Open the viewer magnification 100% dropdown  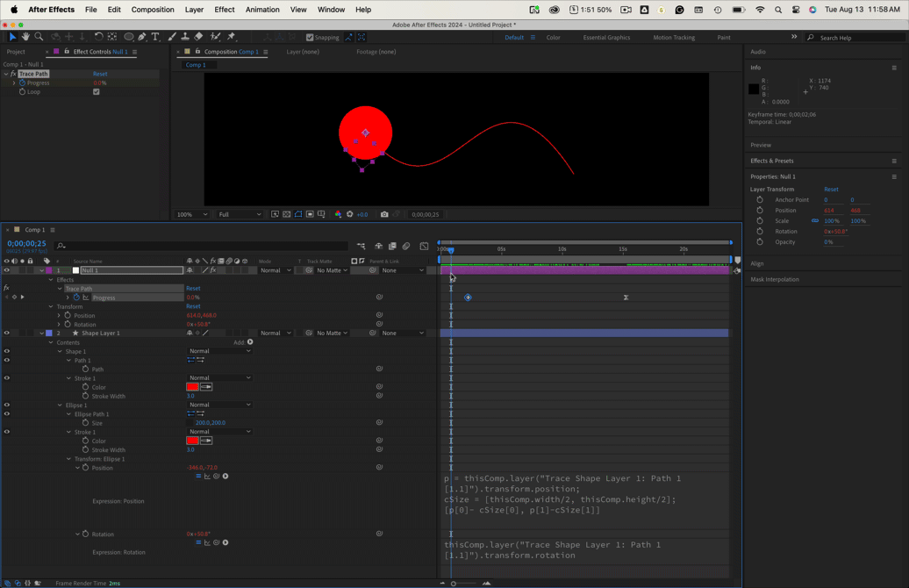pyautogui.click(x=192, y=214)
